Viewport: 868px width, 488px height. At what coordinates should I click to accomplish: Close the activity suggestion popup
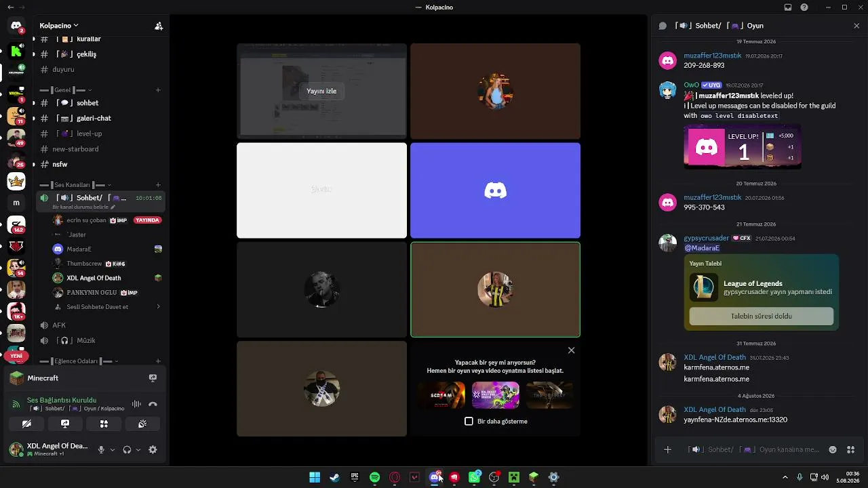point(571,350)
